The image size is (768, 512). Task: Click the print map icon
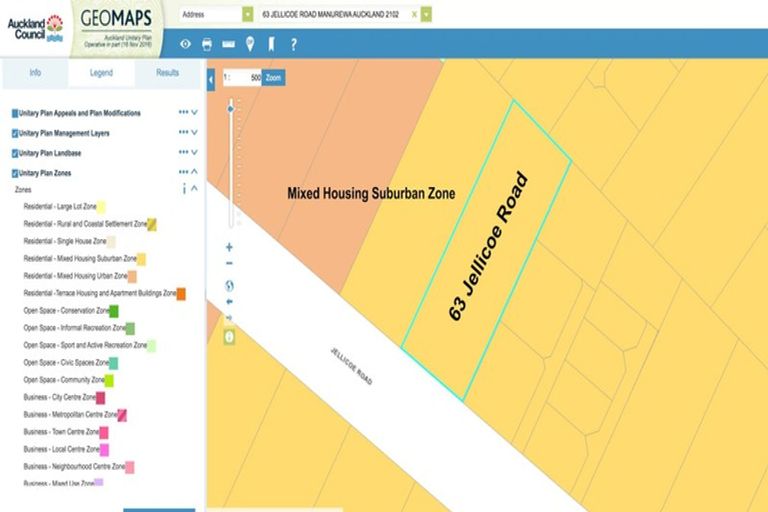[x=207, y=44]
